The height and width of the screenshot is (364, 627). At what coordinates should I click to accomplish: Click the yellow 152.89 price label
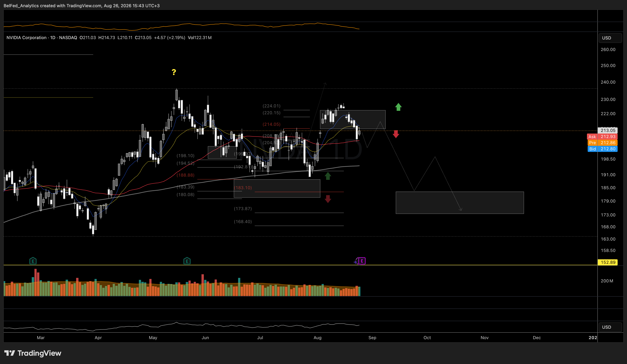coord(608,262)
